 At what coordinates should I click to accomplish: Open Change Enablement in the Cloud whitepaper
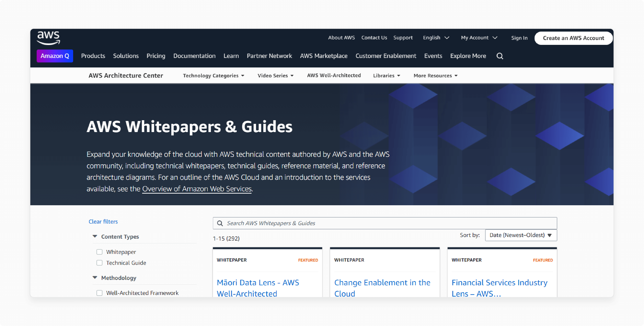click(382, 288)
